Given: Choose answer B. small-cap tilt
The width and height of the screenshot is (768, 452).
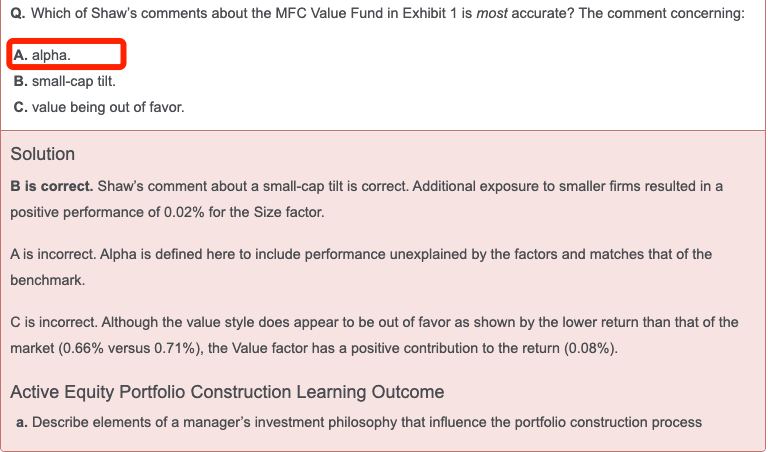Looking at the screenshot, I should [x=65, y=81].
